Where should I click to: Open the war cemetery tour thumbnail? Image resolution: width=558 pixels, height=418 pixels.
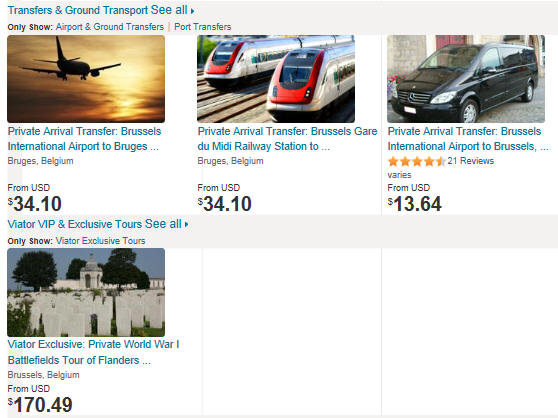tap(86, 292)
